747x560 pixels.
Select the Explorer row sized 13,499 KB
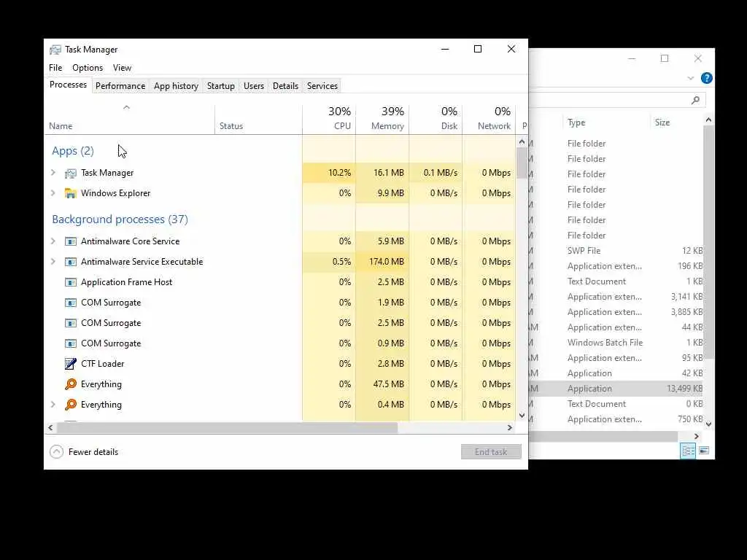tap(616, 389)
